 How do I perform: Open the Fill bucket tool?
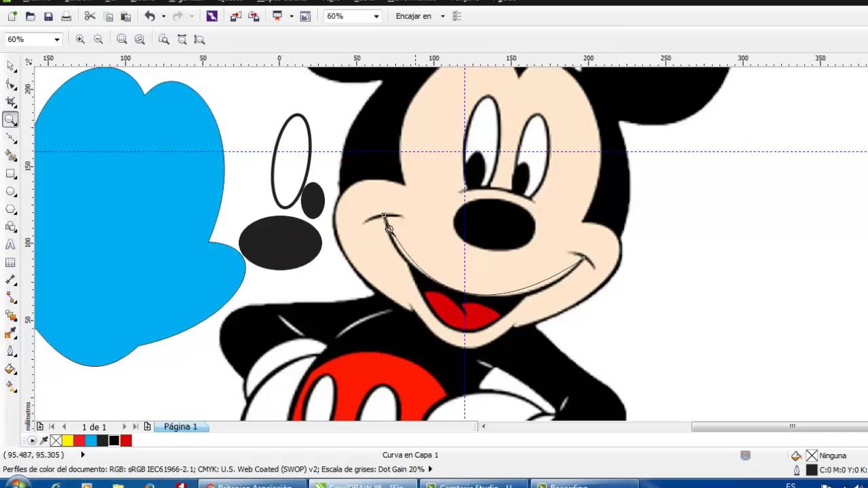(x=11, y=369)
